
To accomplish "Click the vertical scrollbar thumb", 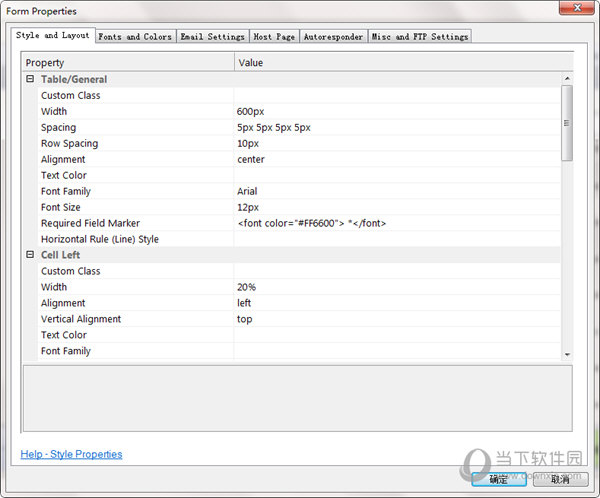I will pyautogui.click(x=567, y=123).
